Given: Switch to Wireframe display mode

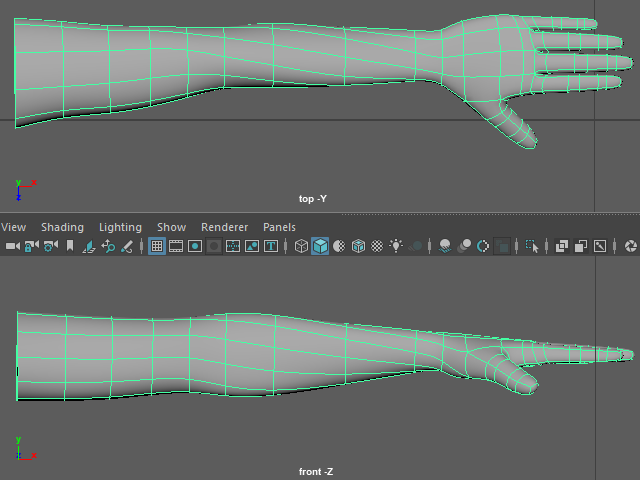Looking at the screenshot, I should coord(301,246).
